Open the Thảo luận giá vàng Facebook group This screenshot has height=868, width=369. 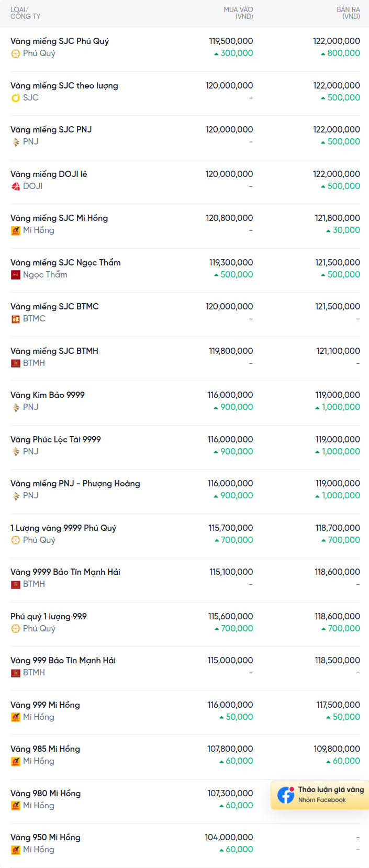click(x=331, y=790)
